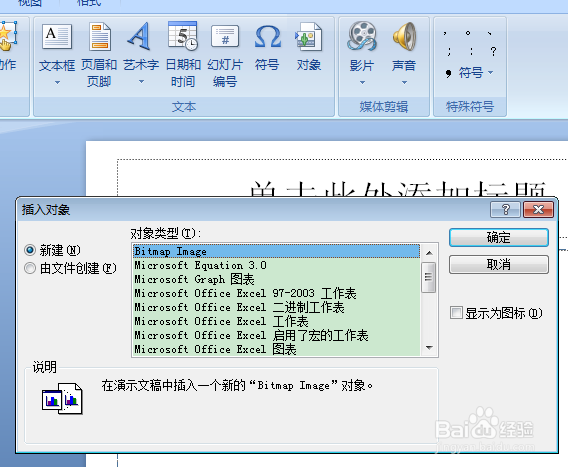This screenshot has width=568, height=467.
Task: Click the 动作 action star icon
Action: tap(8, 36)
